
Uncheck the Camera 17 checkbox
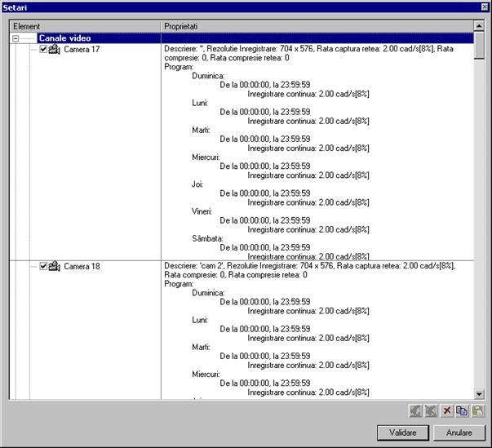(43, 50)
